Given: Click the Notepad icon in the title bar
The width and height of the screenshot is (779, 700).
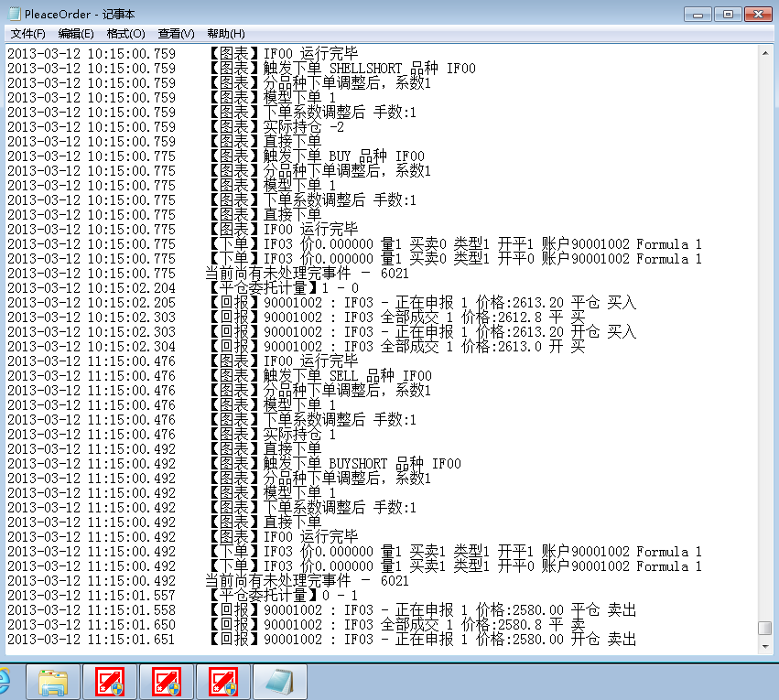Looking at the screenshot, I should [15, 14].
